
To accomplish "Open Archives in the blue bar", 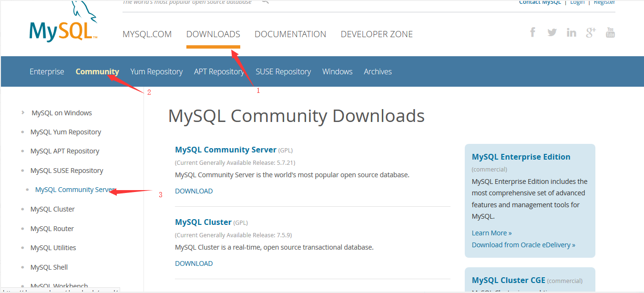I will coord(378,71).
